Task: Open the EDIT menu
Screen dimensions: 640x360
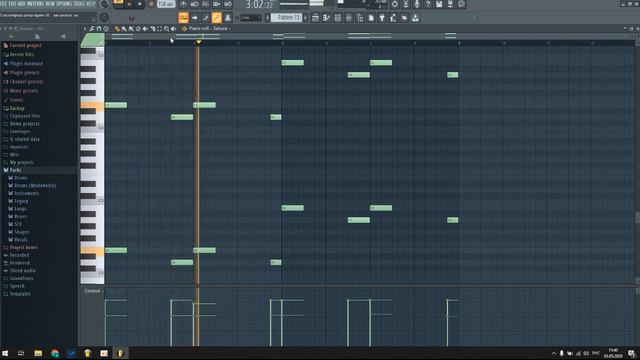Action: tap(12, 4)
